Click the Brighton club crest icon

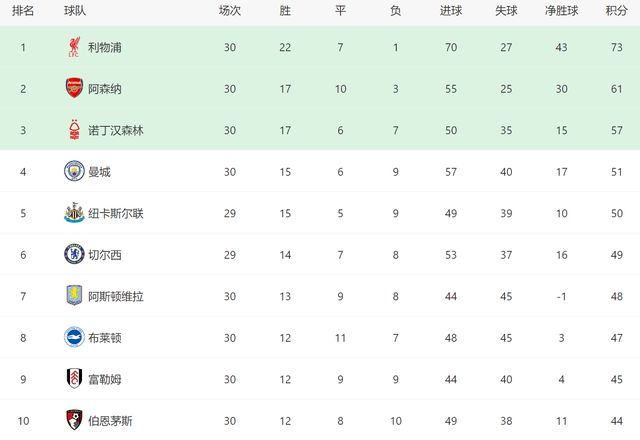coord(74,337)
